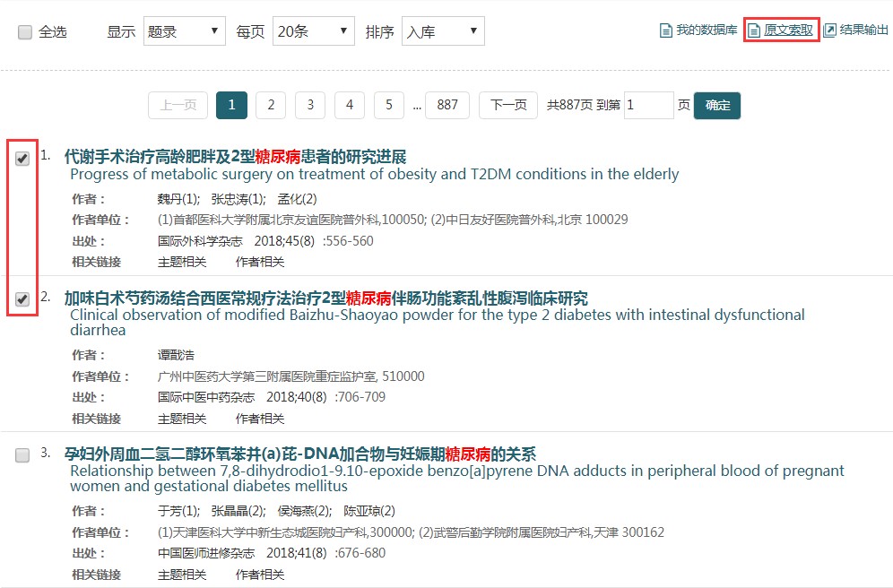
Task: Open the 代谢手术治疗高龄肥胖 article title
Action: [x=235, y=157]
